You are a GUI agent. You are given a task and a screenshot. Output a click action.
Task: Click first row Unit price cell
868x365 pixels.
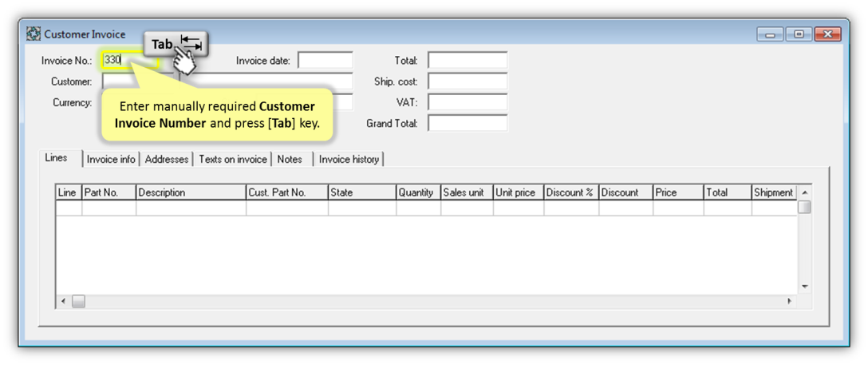(518, 208)
